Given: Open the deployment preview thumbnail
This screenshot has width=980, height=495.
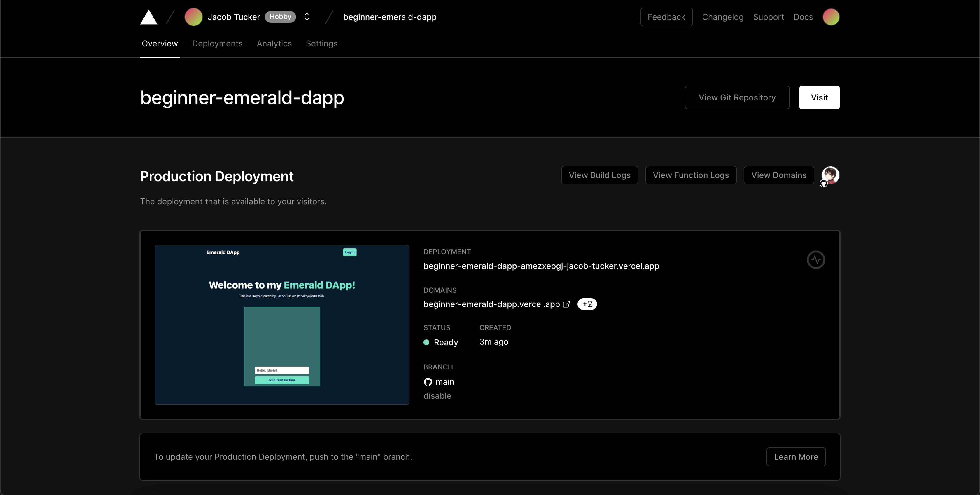Looking at the screenshot, I should click(282, 325).
